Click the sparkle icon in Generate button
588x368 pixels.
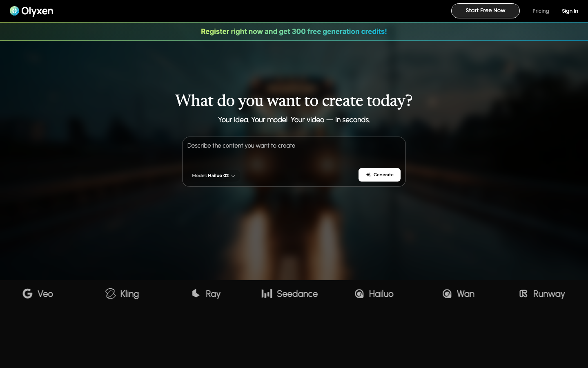(368, 175)
